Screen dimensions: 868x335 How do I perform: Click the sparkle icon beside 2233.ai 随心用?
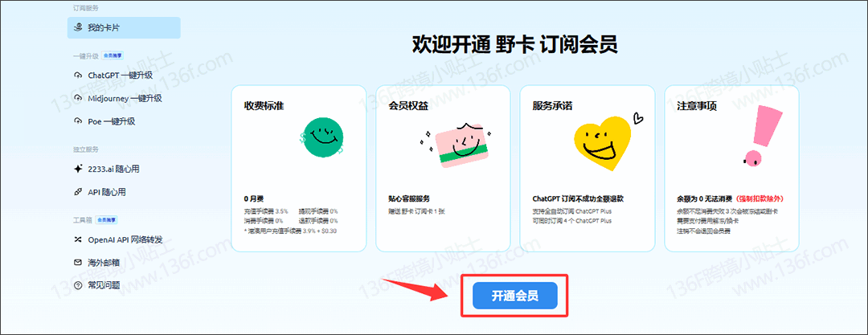coord(78,169)
